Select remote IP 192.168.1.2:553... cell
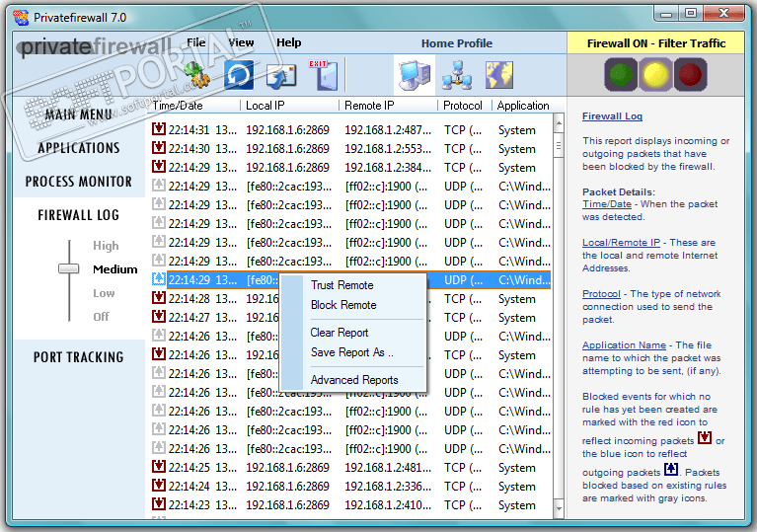Screen dimensions: 757x532 pyautogui.click(x=388, y=149)
